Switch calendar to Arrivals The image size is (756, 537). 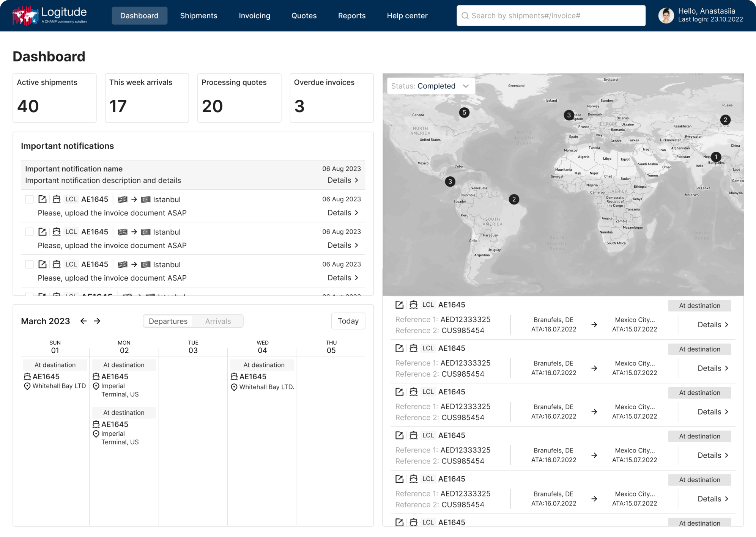click(x=218, y=321)
